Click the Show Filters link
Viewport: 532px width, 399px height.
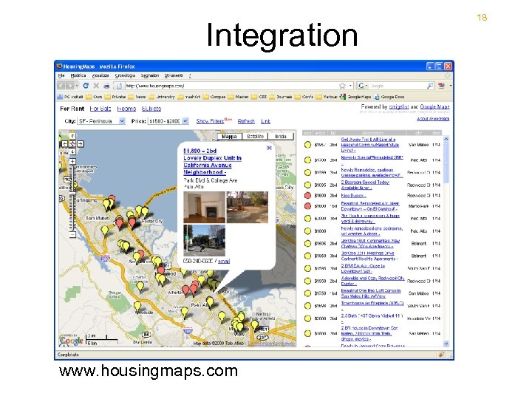pyautogui.click(x=210, y=121)
